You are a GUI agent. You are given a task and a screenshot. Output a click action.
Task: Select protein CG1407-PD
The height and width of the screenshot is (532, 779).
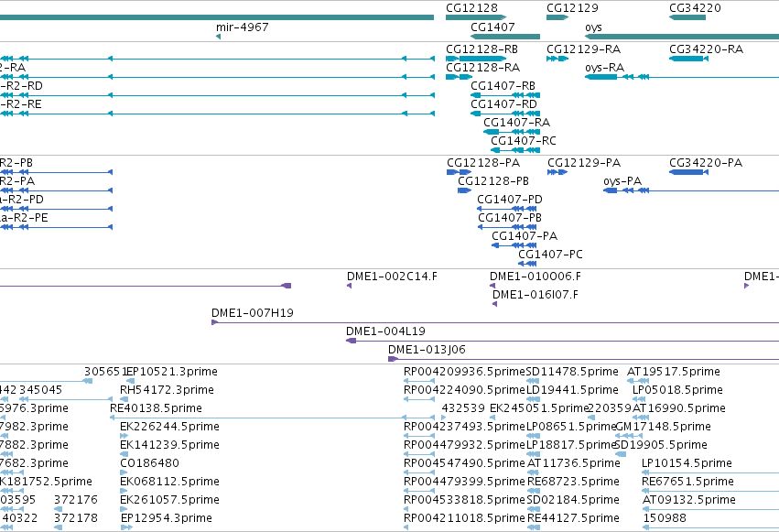pos(506,209)
